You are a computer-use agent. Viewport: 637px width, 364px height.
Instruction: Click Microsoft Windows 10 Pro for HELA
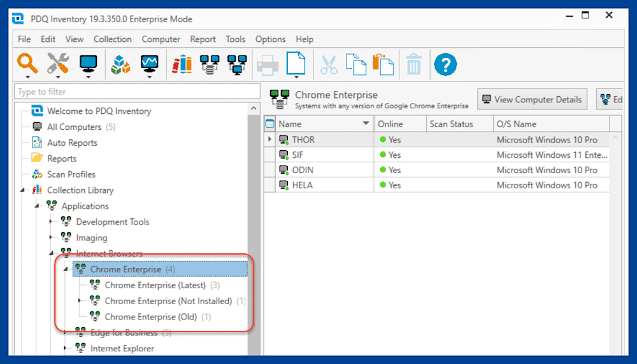click(547, 185)
